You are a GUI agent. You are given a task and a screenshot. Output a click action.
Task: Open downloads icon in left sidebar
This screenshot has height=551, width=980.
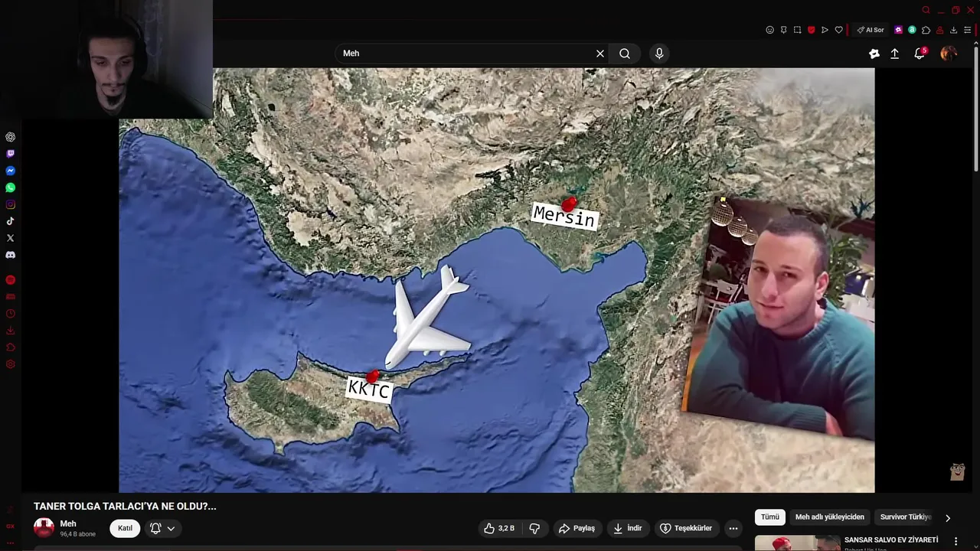tap(10, 331)
